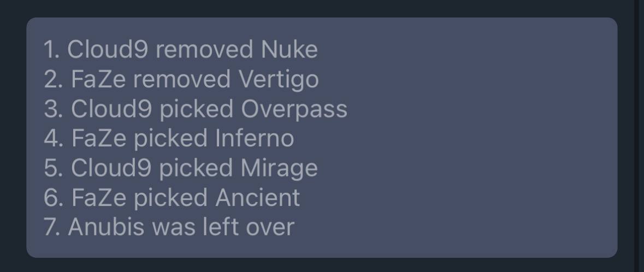Click the line 'FaZe picked Ancient'
644x272 pixels.
coord(172,198)
